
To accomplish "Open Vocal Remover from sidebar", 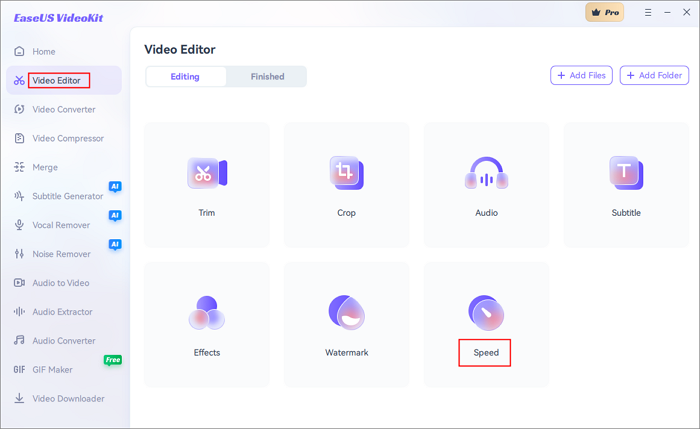I will [61, 226].
